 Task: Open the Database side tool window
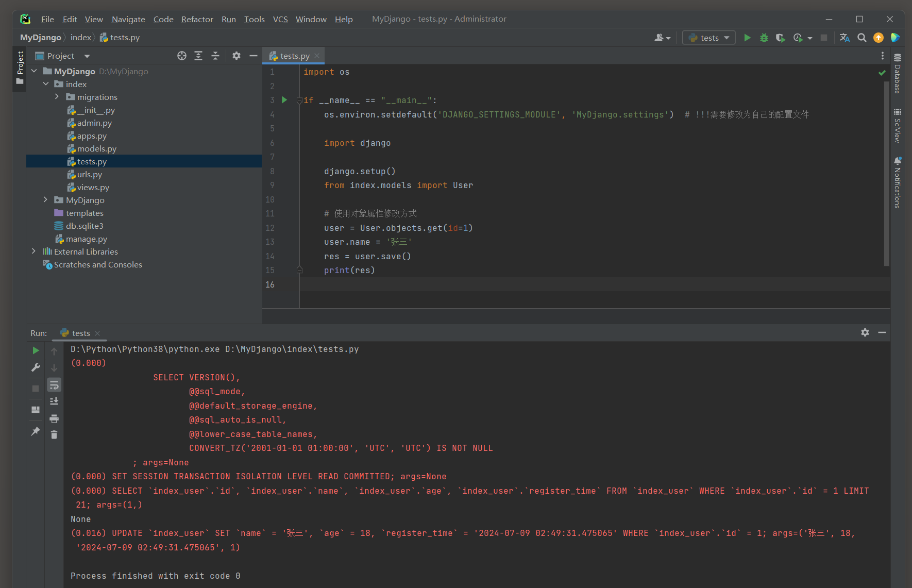898,74
